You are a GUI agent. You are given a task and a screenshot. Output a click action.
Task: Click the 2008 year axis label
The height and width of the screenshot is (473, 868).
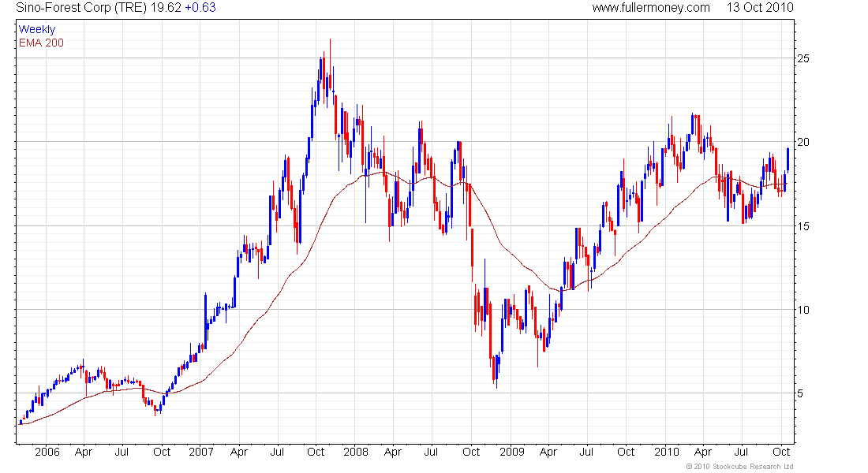355,452
